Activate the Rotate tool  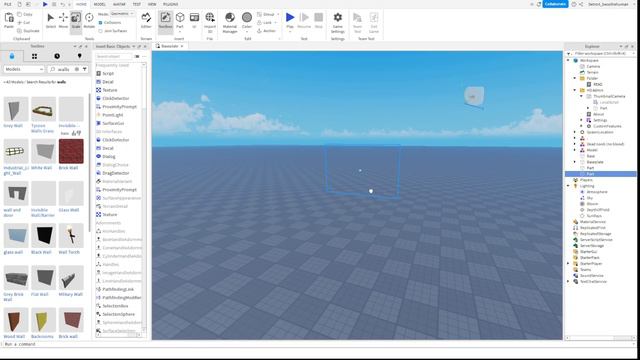pos(89,20)
